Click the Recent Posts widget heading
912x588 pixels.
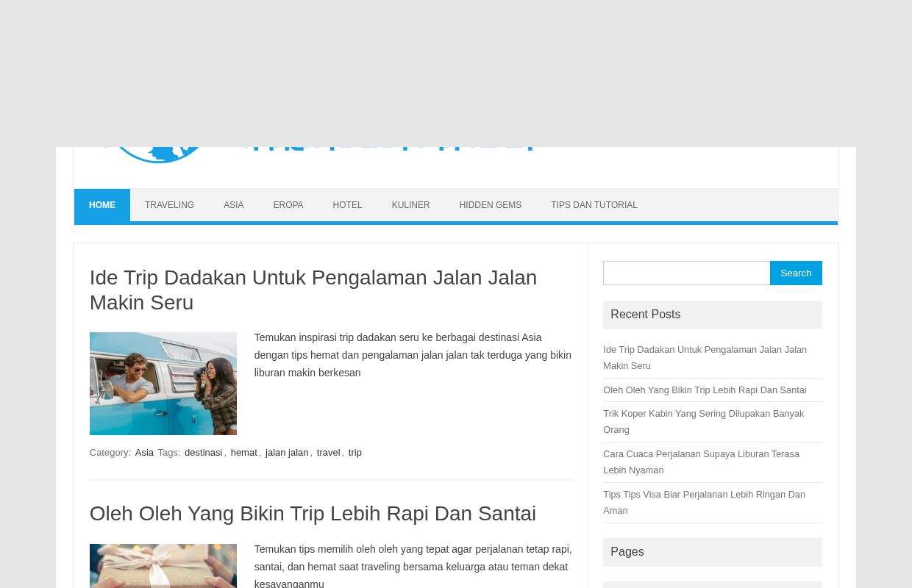pyautogui.click(x=713, y=315)
